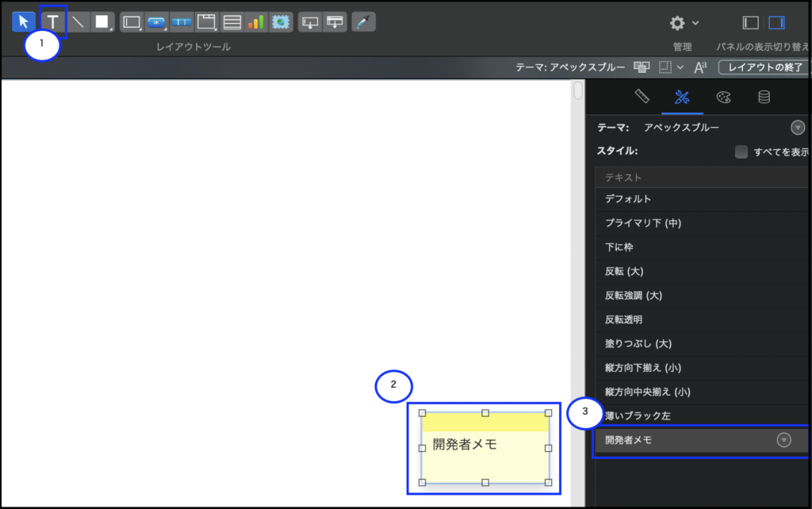Click the Chart tool icon
This screenshot has height=509, width=812.
(x=255, y=22)
